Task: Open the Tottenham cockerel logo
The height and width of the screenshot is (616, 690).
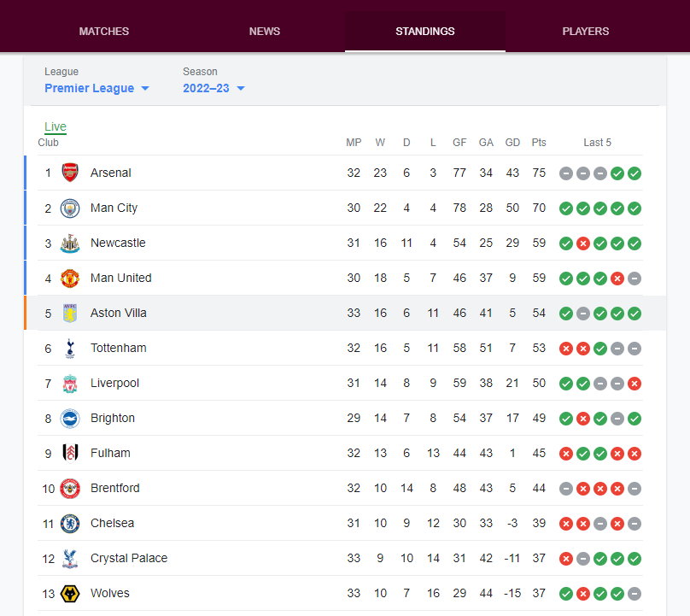Action: coord(70,349)
